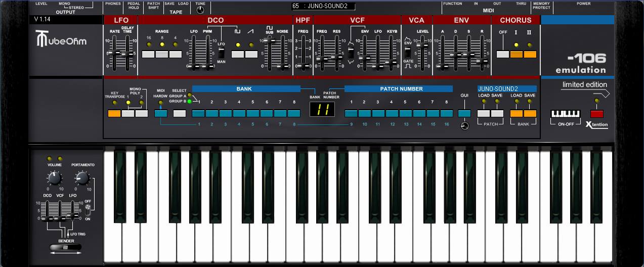Open the 65 : JUNO-SOUND2 patch display
644x267 pixels.
(323, 7)
